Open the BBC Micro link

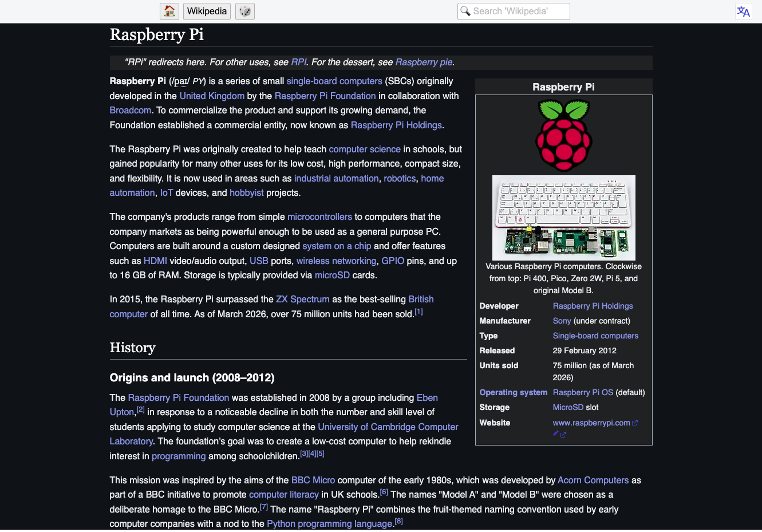tap(313, 480)
